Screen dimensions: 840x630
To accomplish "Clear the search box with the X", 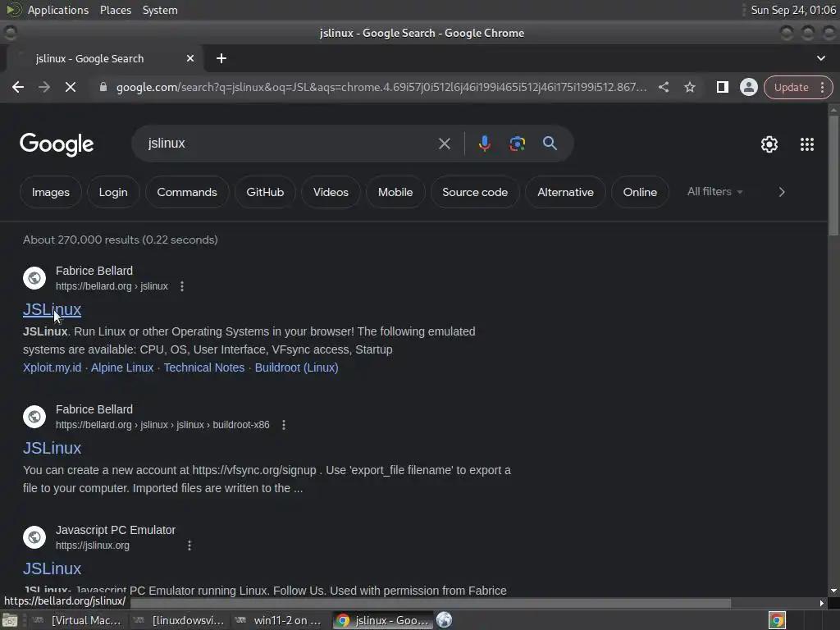I will (444, 144).
